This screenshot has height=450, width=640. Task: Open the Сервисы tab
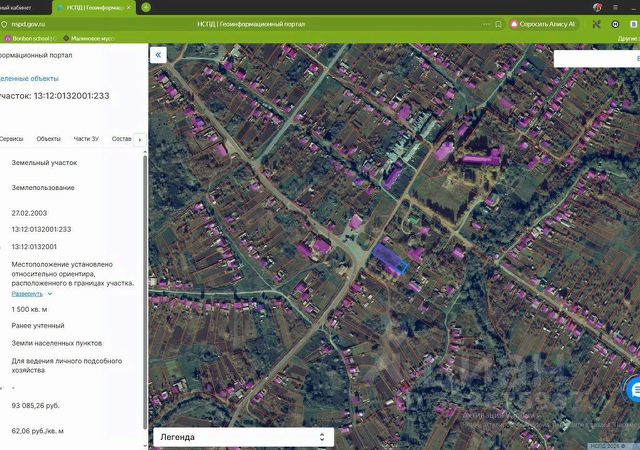click(x=11, y=139)
